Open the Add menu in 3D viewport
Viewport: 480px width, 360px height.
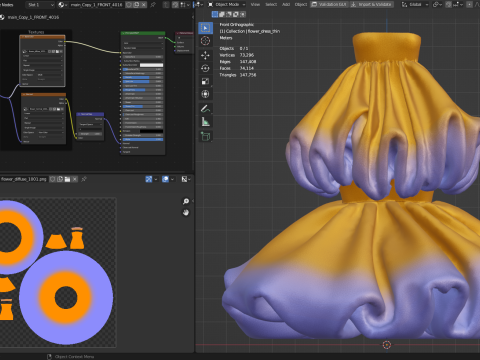pos(286,5)
